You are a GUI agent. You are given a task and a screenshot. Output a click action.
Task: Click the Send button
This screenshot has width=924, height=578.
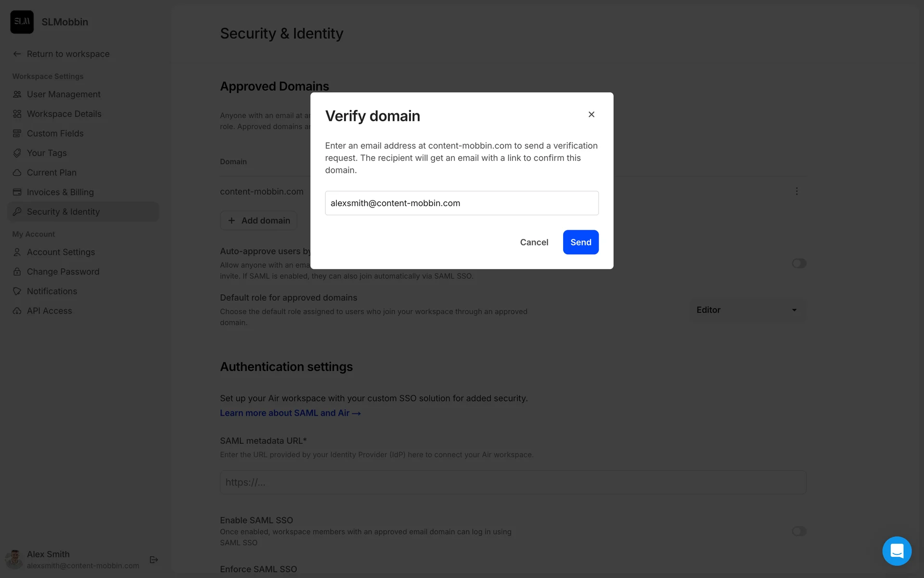pos(580,242)
